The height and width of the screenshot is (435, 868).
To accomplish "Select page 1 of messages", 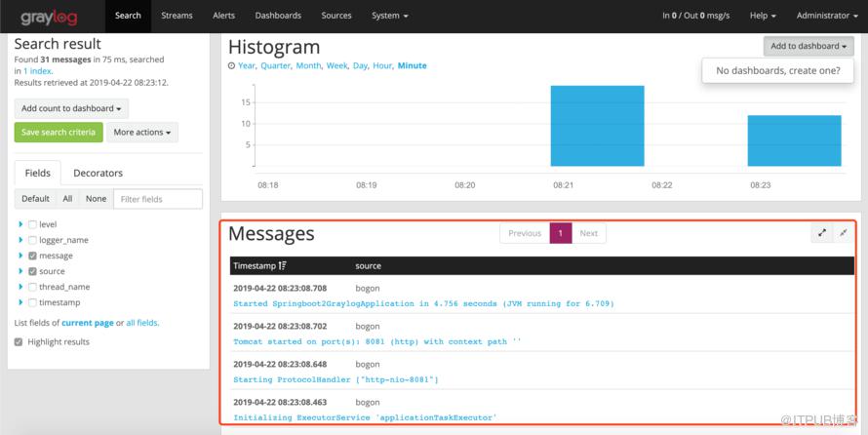I will click(x=561, y=233).
